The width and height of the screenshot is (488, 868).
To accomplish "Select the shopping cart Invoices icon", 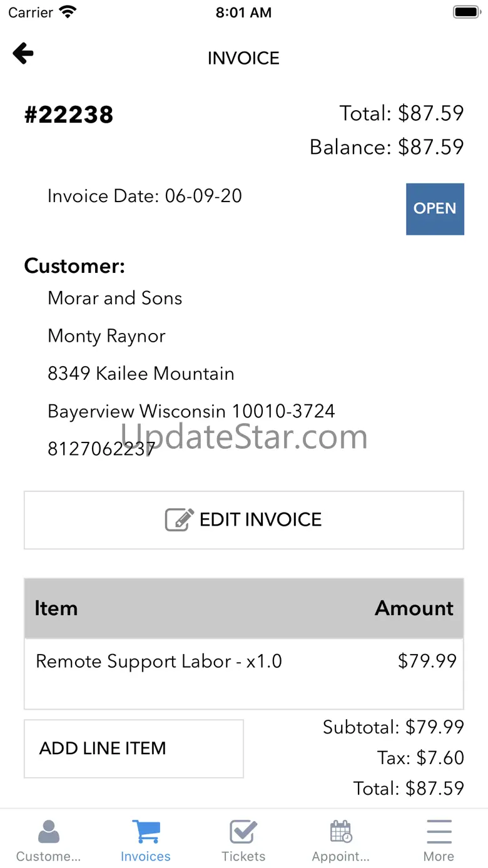I will 146,832.
